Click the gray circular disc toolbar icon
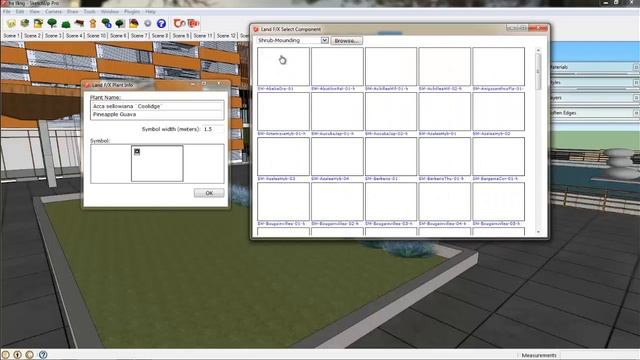The image size is (640, 360). point(148,24)
